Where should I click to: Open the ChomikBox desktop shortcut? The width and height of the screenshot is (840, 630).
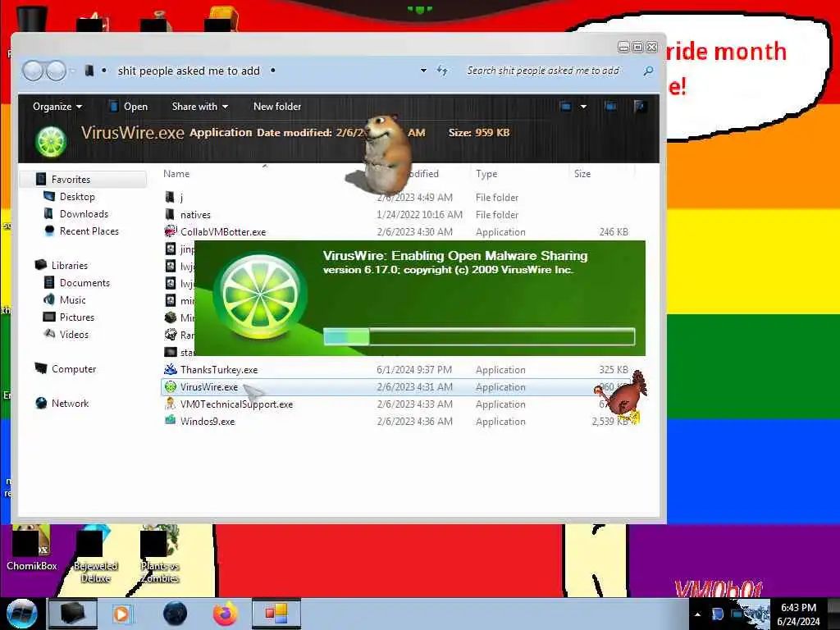pyautogui.click(x=31, y=548)
